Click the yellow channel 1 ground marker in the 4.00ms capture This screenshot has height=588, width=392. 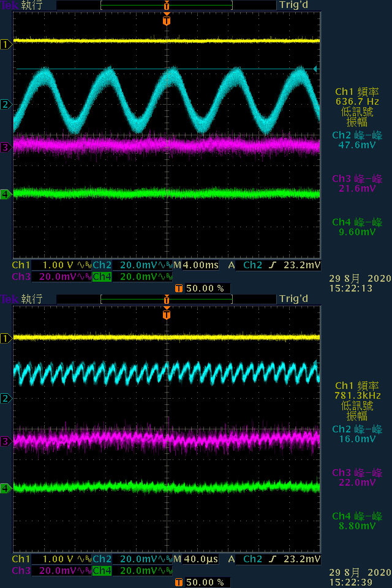click(x=6, y=45)
